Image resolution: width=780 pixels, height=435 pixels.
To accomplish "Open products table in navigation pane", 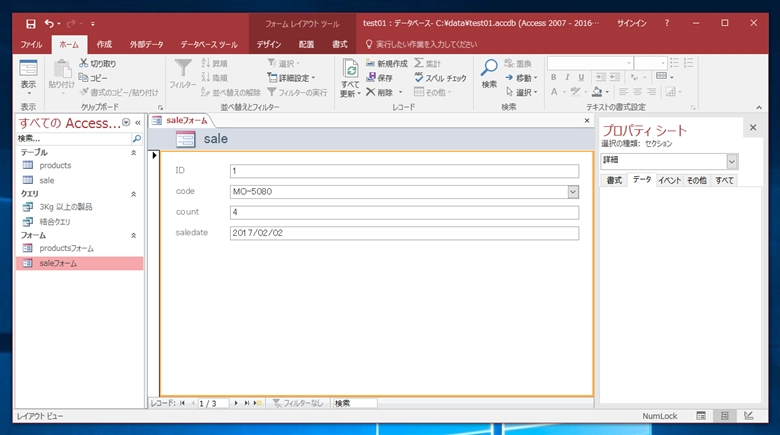I will (55, 165).
